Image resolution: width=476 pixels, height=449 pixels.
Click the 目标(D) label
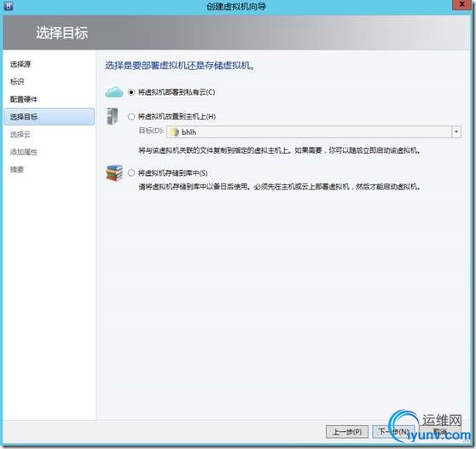pos(151,131)
